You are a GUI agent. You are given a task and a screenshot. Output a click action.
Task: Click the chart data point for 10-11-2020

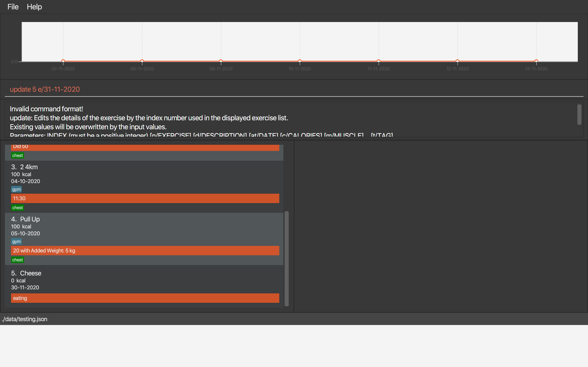point(300,61)
